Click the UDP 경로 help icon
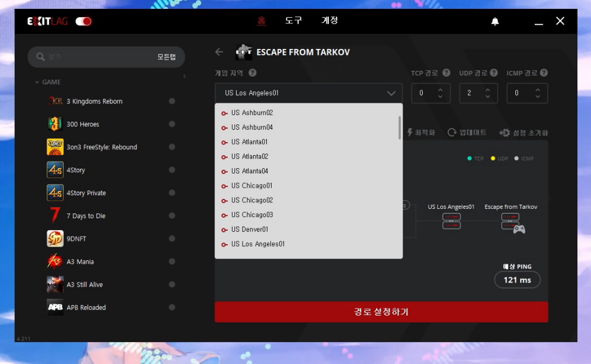This screenshot has width=591, height=364. point(494,73)
